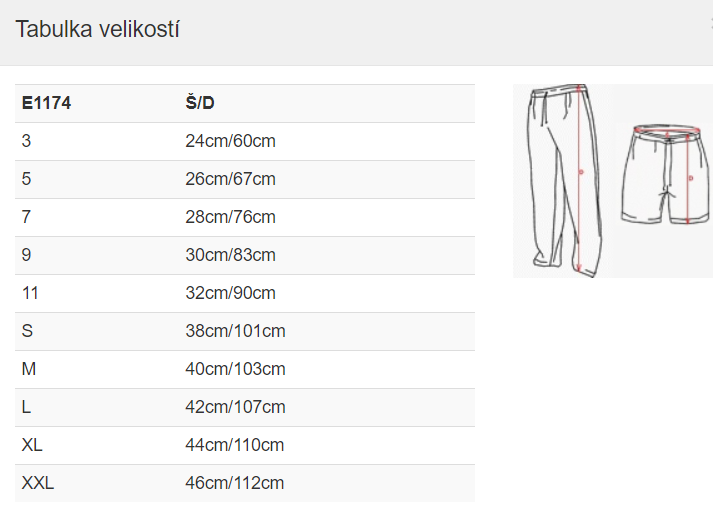Screen dimensions: 713x530
Task: Select the Š/D column header
Action: (x=200, y=103)
